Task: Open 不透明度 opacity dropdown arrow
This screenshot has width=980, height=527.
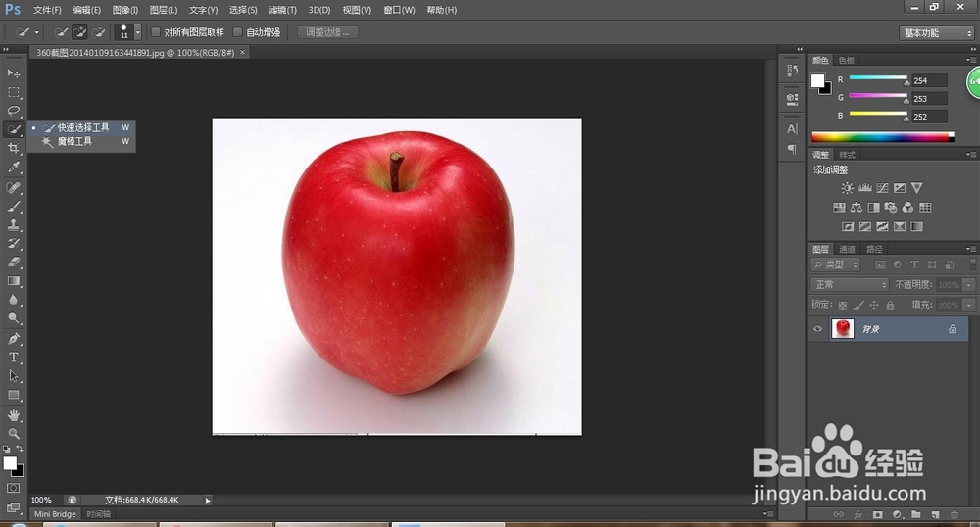Action: point(969,285)
